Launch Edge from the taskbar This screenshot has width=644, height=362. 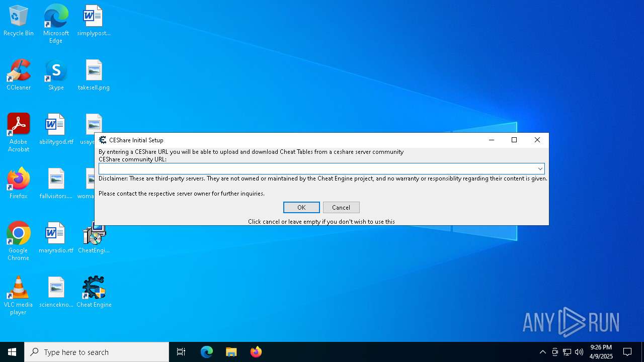point(207,352)
